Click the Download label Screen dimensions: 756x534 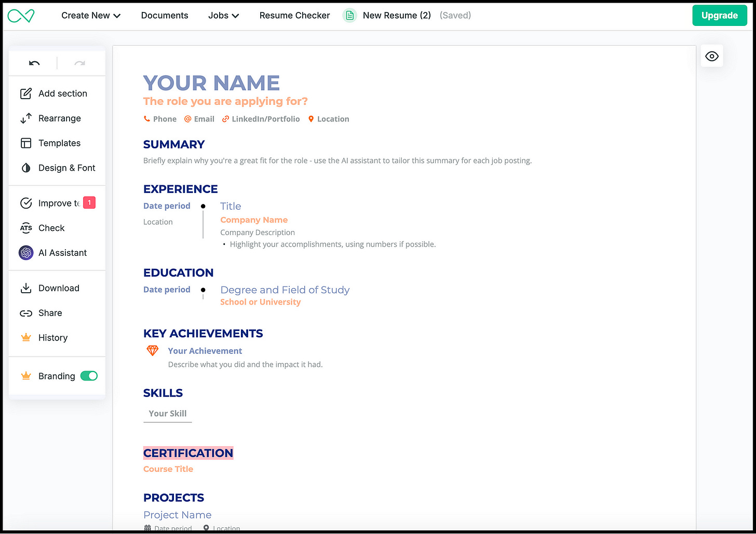pyautogui.click(x=59, y=288)
